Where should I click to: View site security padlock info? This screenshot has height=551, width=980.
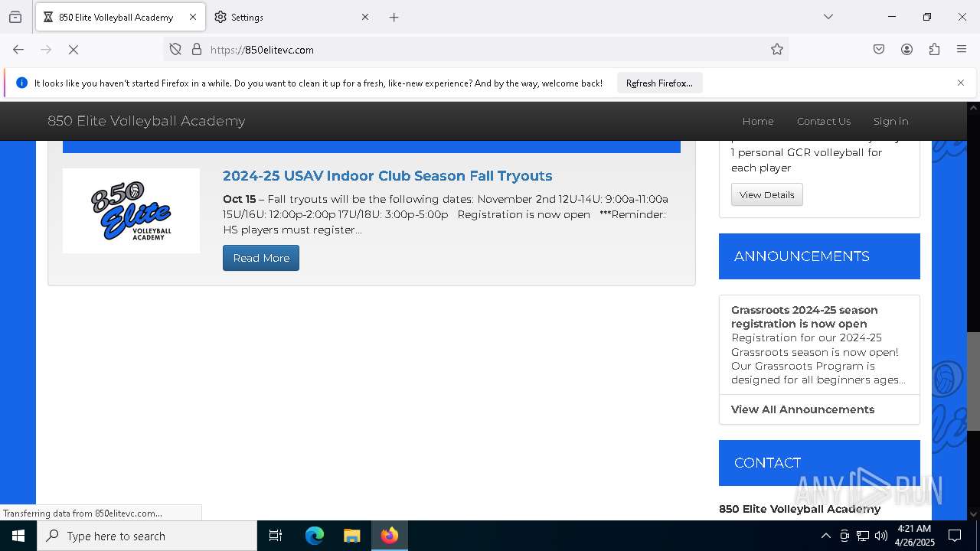(x=197, y=50)
